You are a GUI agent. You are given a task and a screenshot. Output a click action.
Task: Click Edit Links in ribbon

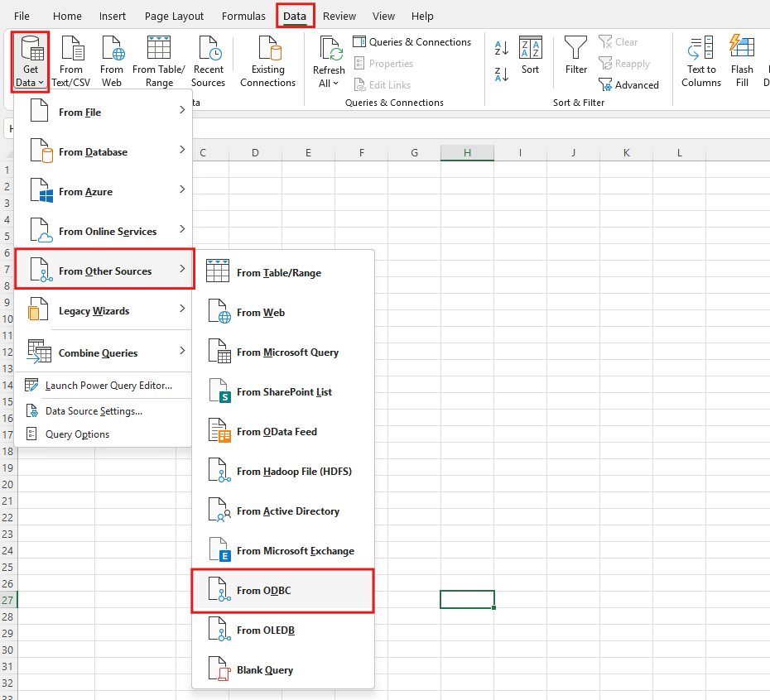click(x=382, y=85)
